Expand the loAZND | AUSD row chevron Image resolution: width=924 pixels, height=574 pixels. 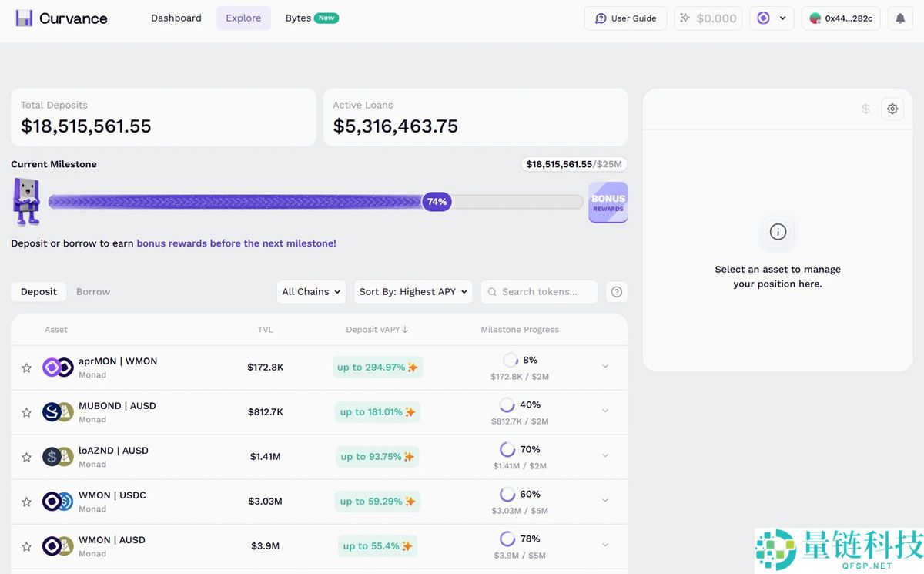605,456
